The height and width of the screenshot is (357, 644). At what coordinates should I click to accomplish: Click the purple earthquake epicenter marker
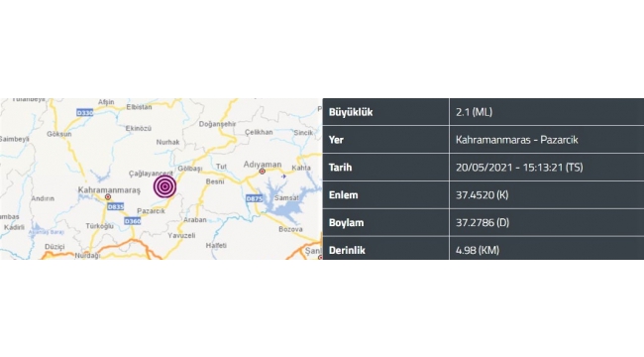(x=164, y=186)
